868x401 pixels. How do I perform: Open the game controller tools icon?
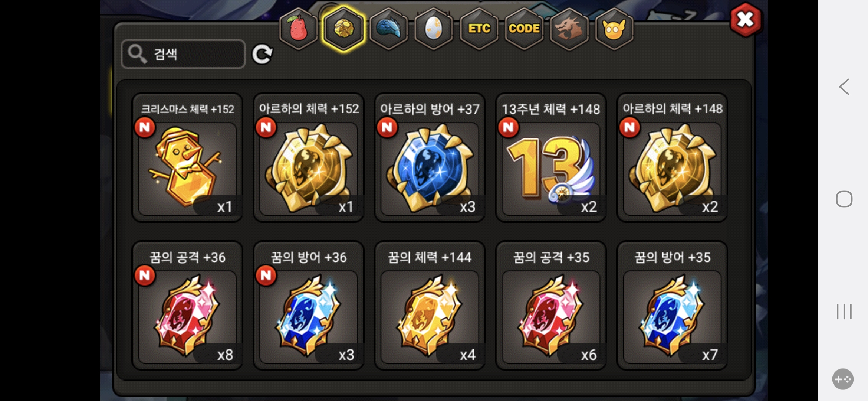point(843,379)
